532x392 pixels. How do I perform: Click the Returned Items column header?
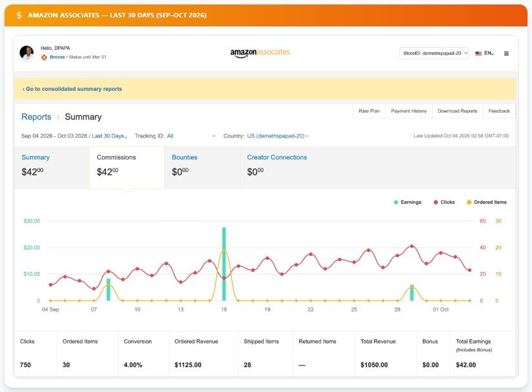(x=317, y=342)
